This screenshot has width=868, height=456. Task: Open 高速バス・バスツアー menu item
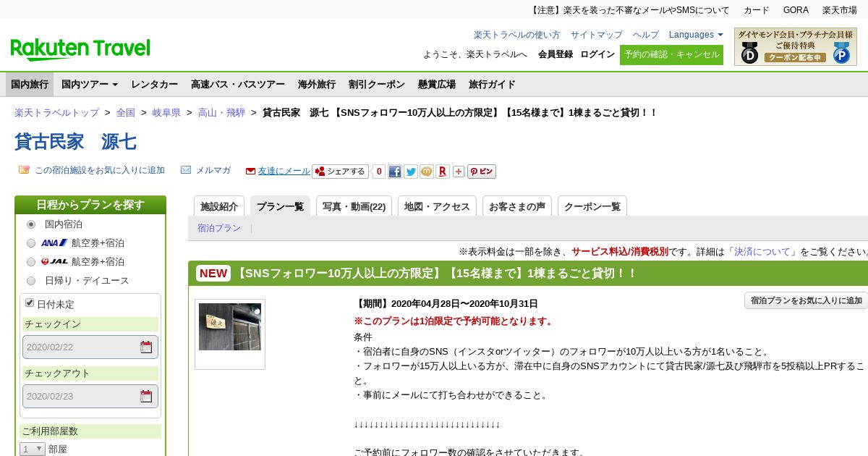click(238, 85)
